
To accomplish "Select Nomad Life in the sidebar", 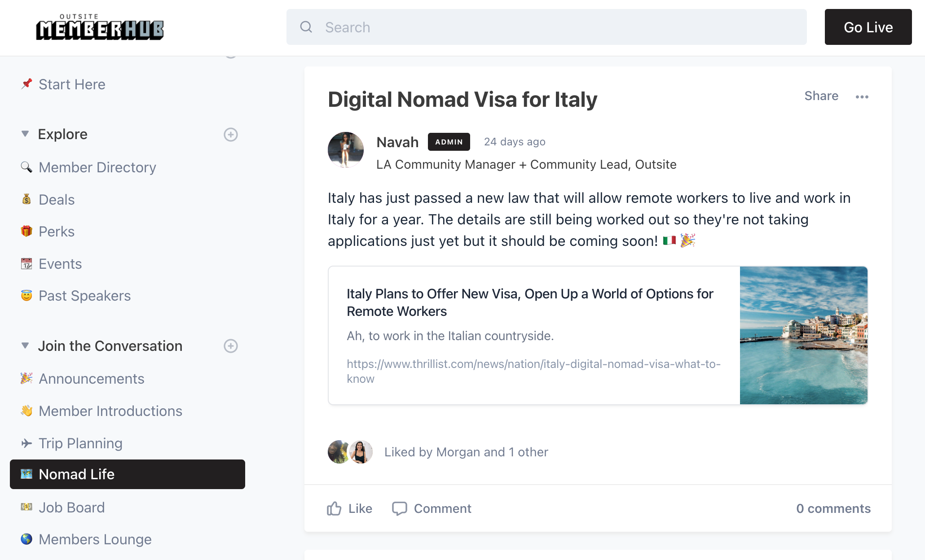I will pyautogui.click(x=76, y=474).
